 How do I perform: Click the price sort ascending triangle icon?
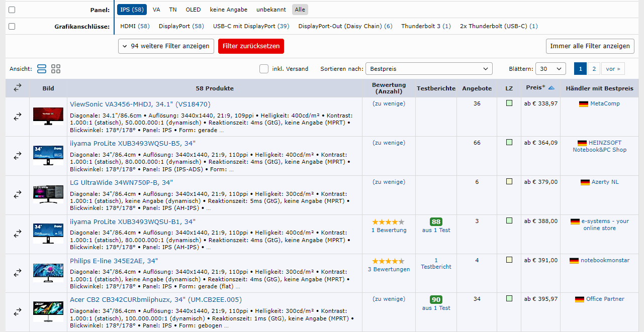pyautogui.click(x=551, y=88)
